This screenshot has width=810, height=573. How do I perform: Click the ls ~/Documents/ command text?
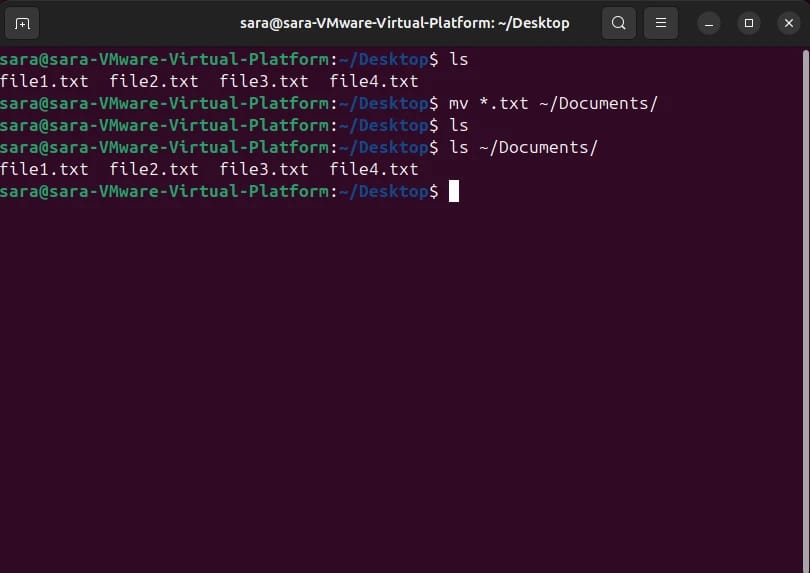coord(523,147)
